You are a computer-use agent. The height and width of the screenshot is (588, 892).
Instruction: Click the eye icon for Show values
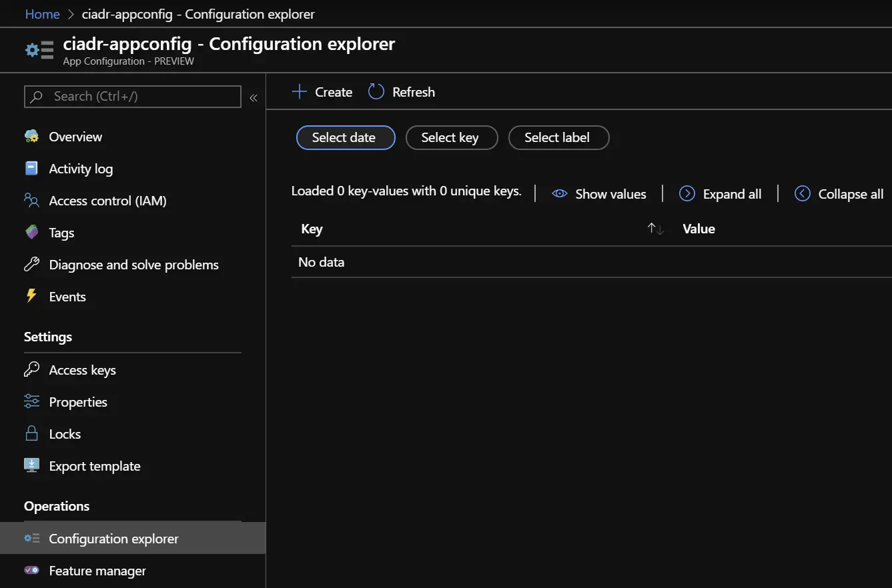point(560,194)
